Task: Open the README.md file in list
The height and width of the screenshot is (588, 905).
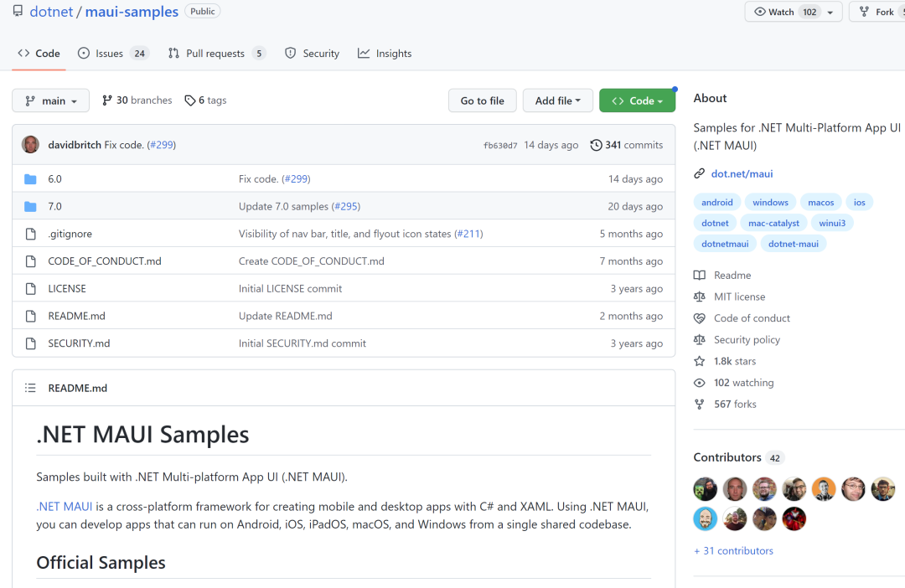Action: (77, 316)
